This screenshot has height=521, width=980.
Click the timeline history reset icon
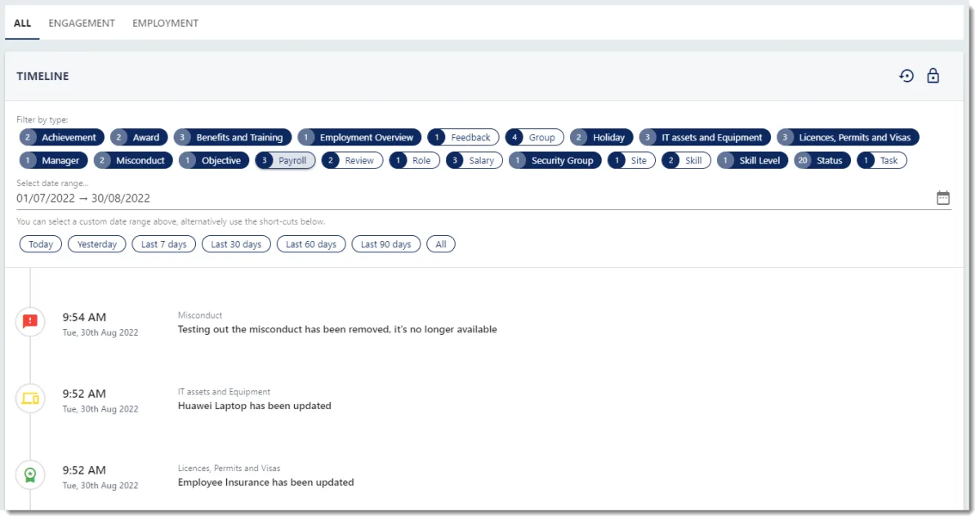coord(906,76)
